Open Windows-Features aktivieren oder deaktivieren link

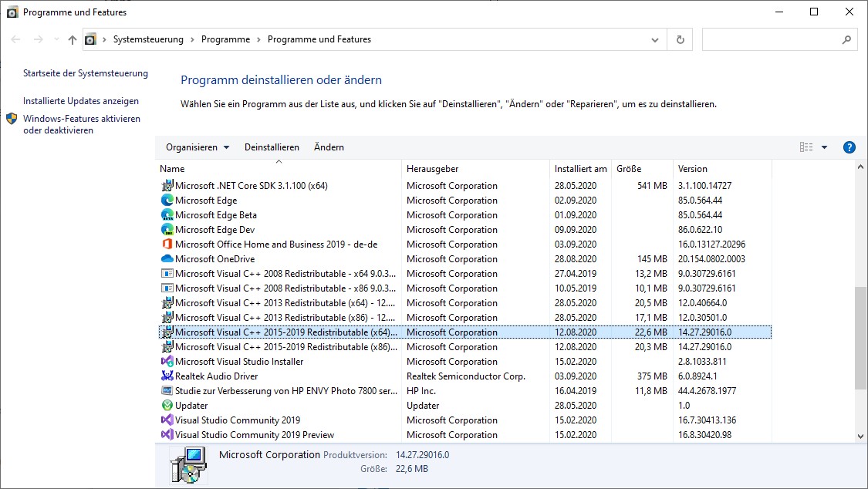tap(81, 124)
